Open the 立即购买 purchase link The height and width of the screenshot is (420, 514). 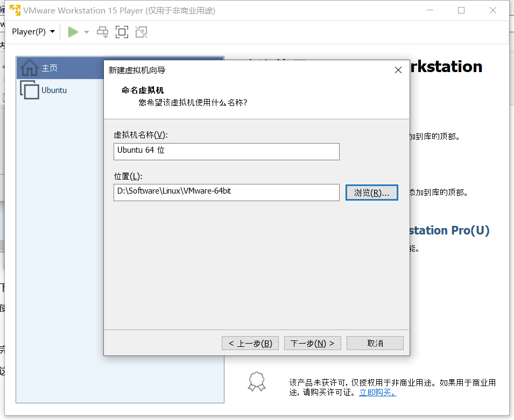point(378,392)
